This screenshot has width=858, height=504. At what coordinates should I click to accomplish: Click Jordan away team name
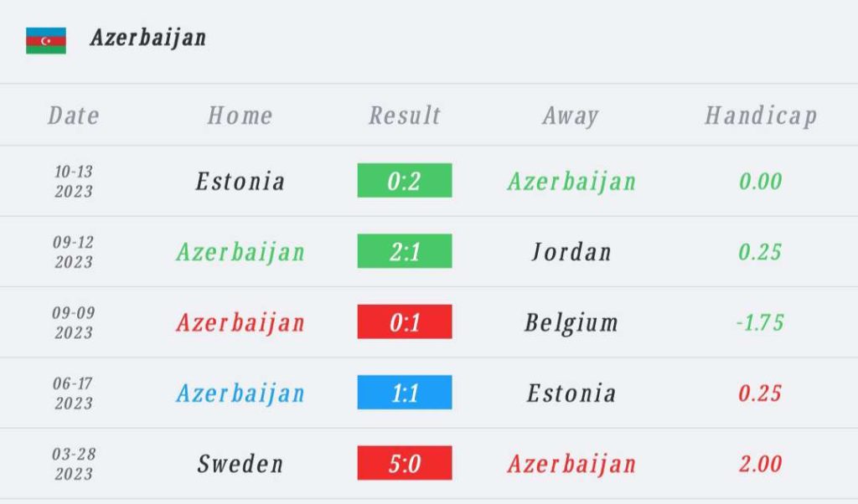[571, 252]
